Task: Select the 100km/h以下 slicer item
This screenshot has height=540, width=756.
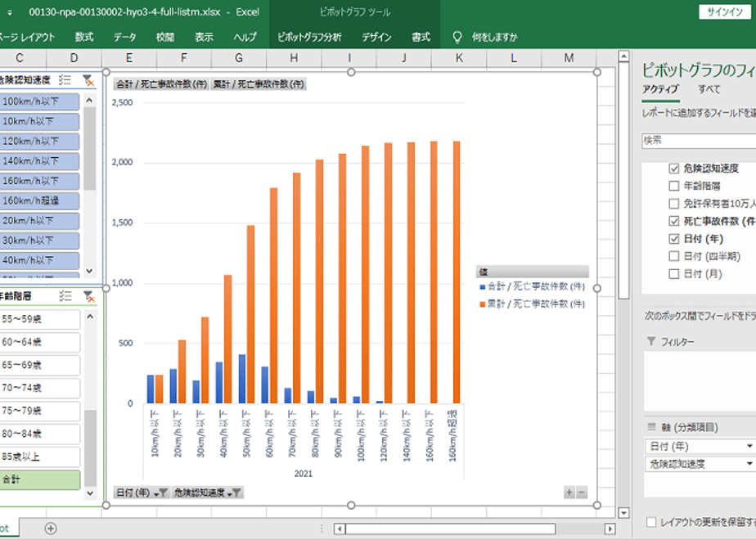Action: point(39,101)
